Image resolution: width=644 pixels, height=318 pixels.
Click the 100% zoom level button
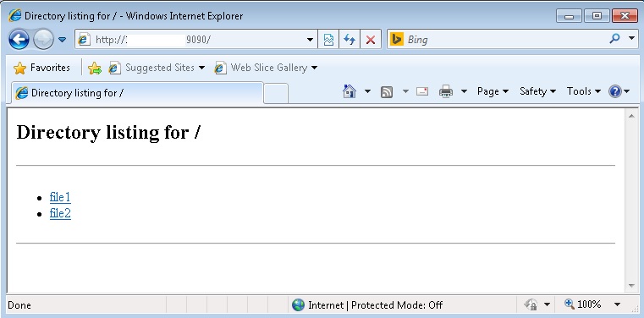pos(583,304)
